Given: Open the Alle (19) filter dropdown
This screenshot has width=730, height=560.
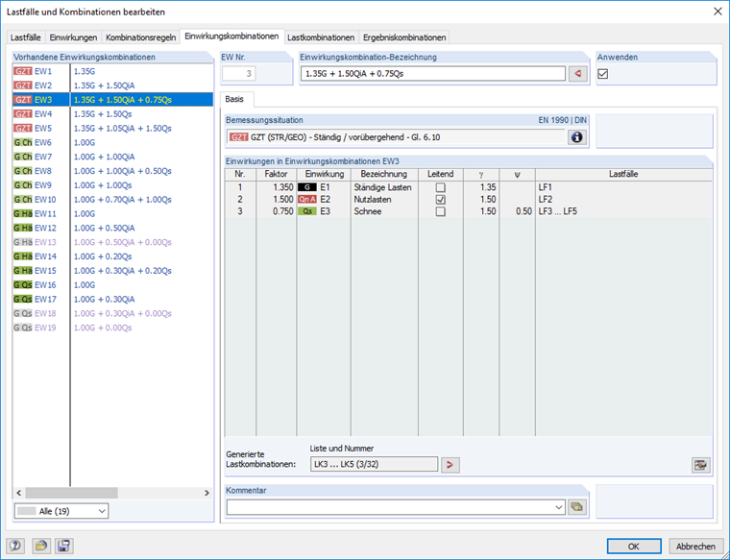Looking at the screenshot, I should coord(61,511).
